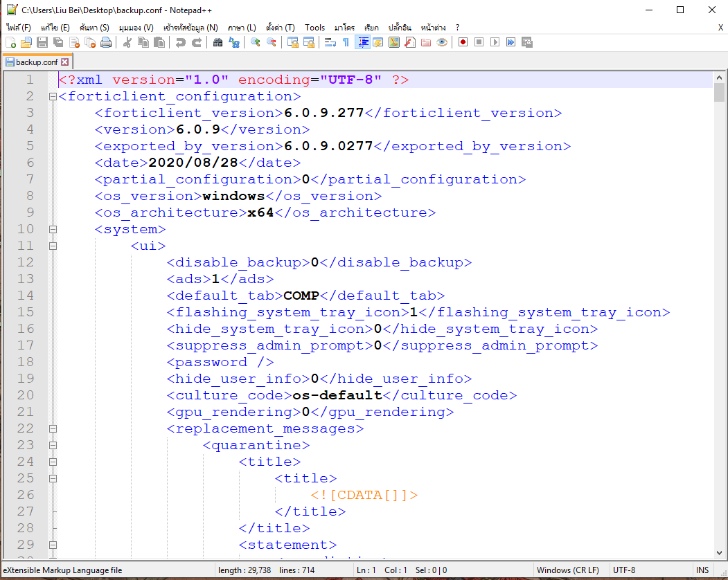728x580 pixels.
Task: Toggle Show All Characters pilcrow
Action: [x=346, y=43]
